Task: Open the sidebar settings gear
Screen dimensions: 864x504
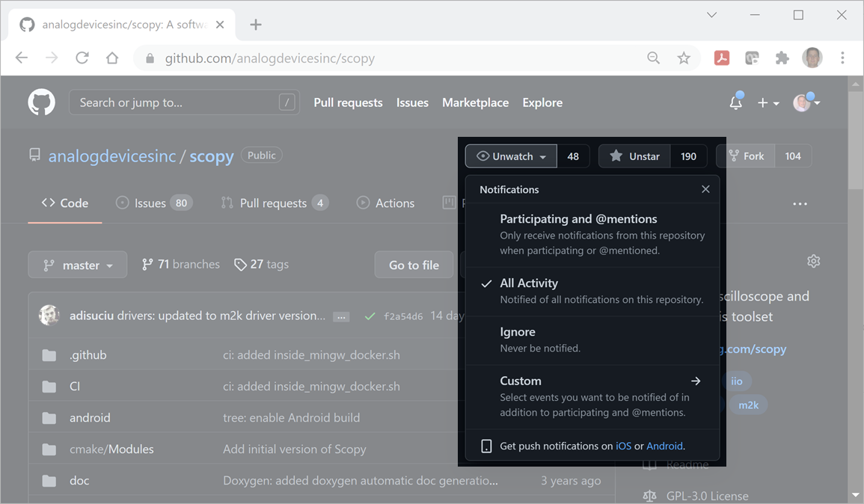Action: click(813, 260)
